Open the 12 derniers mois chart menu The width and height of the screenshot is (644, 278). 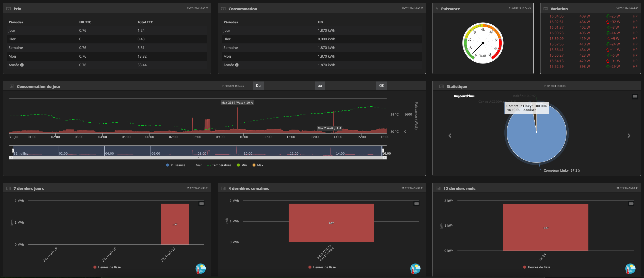coord(631,203)
